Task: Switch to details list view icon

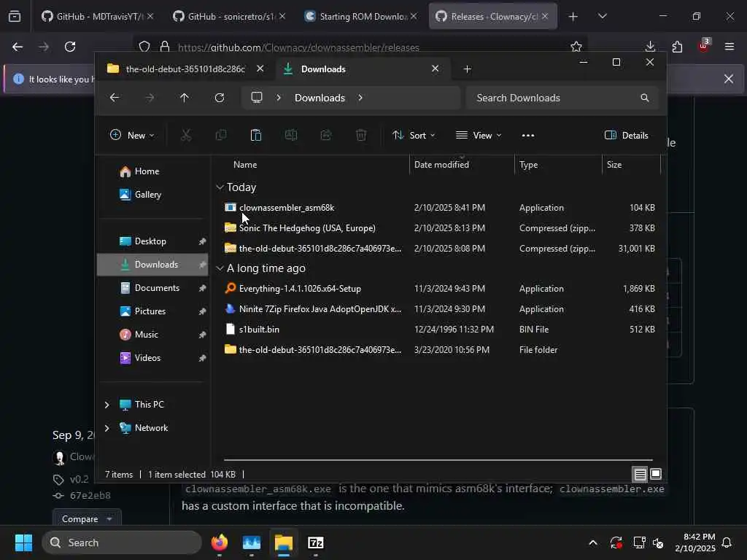Action: 640,474
